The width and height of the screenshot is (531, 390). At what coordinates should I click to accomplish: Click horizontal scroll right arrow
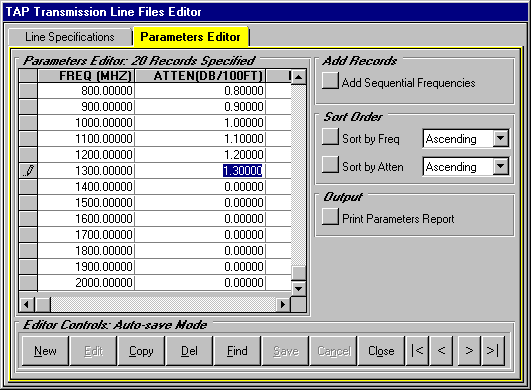click(x=283, y=304)
